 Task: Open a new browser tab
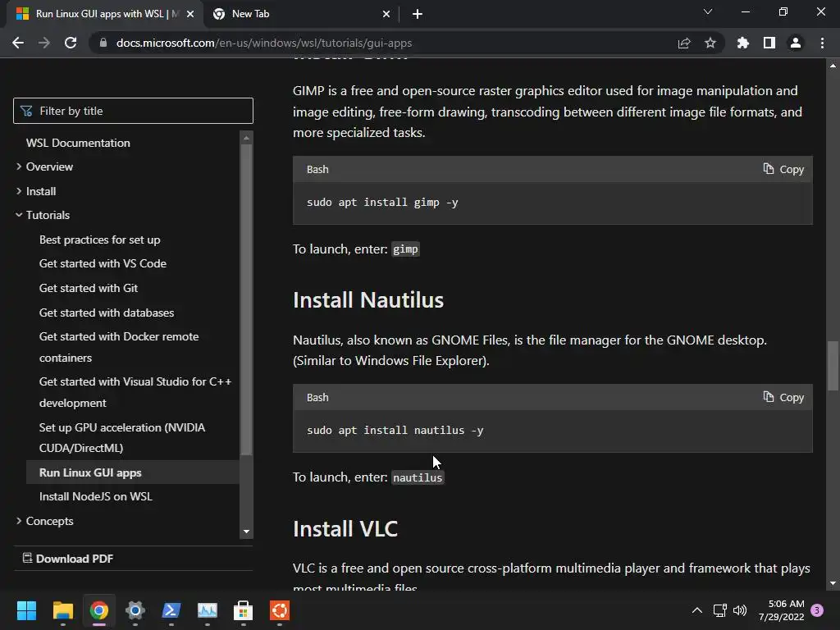coord(418,14)
